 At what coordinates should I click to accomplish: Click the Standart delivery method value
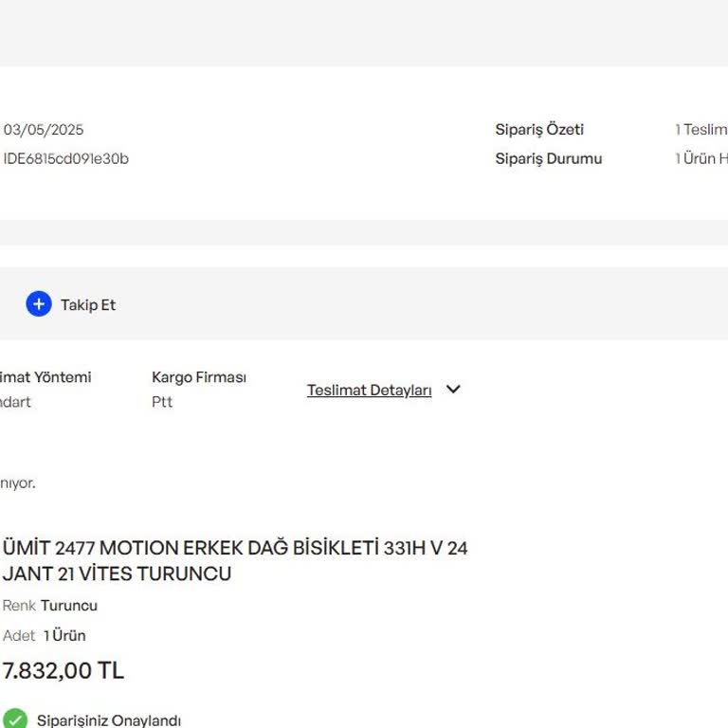coord(15,402)
